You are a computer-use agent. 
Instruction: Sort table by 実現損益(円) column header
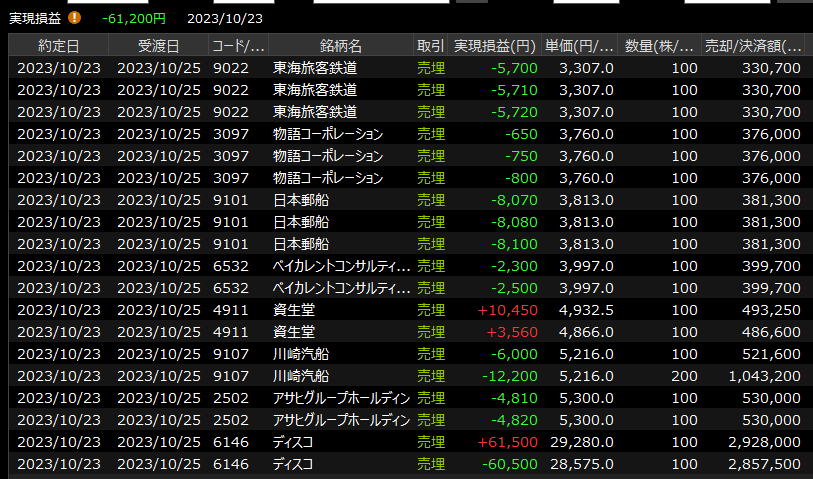point(495,46)
